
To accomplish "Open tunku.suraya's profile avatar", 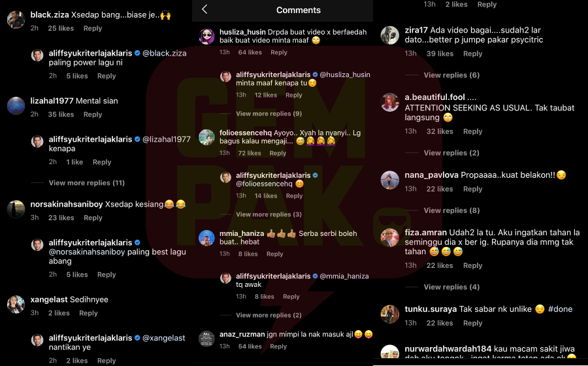I will (x=389, y=314).
